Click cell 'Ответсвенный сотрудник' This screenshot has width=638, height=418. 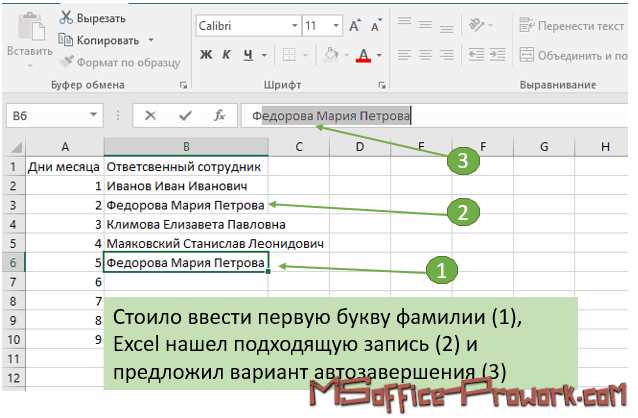(x=184, y=166)
